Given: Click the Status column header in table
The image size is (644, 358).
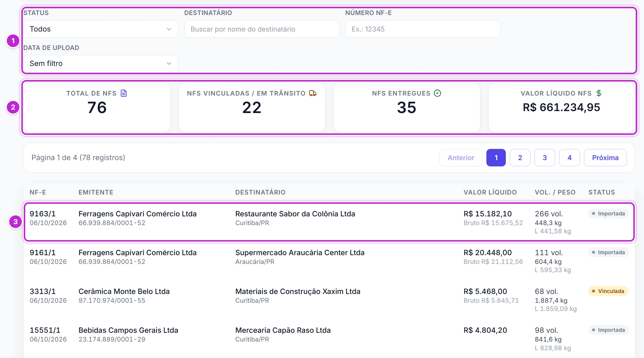Looking at the screenshot, I should pyautogui.click(x=602, y=192).
